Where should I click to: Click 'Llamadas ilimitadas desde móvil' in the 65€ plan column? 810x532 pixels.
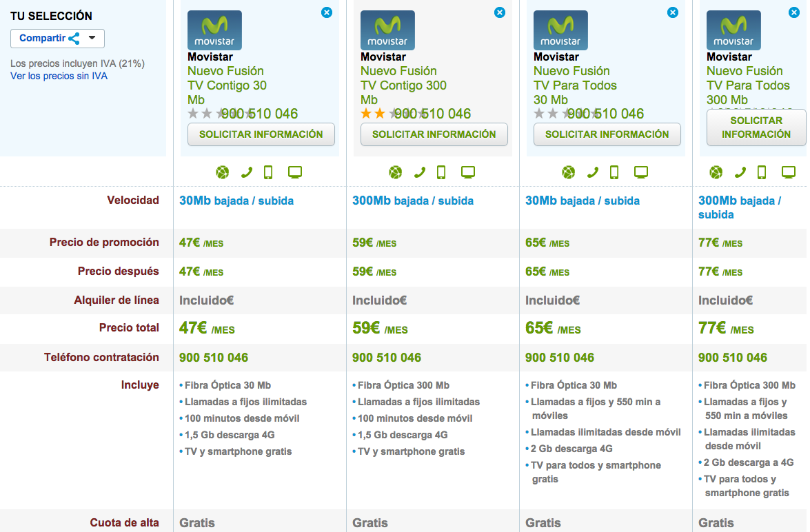[x=605, y=432]
